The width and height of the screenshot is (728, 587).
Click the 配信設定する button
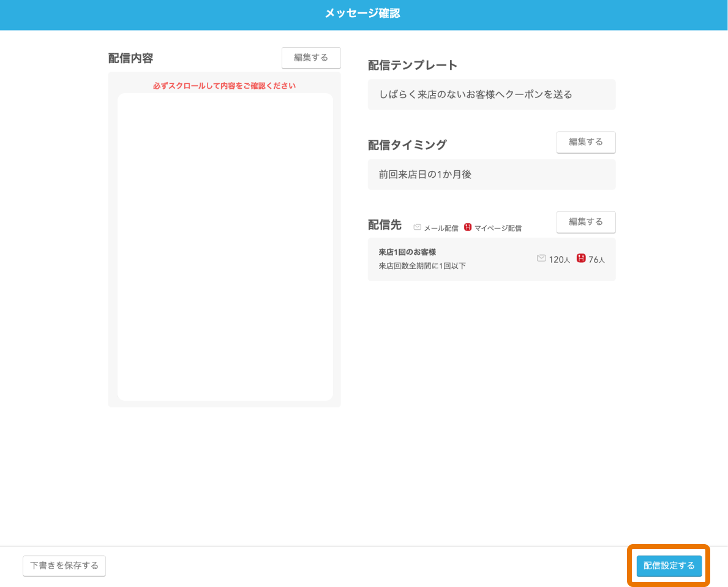(669, 566)
